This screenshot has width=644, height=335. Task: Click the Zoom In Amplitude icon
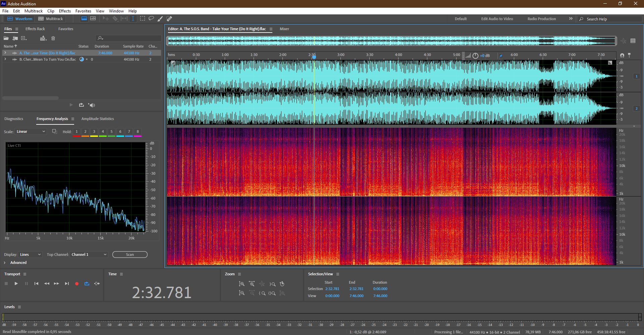(241, 284)
